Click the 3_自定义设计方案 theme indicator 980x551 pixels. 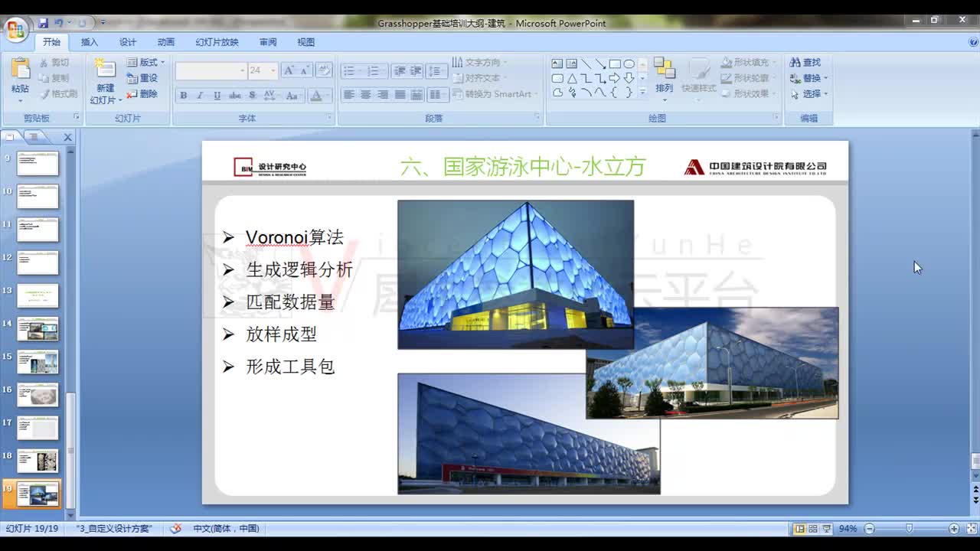(x=115, y=529)
